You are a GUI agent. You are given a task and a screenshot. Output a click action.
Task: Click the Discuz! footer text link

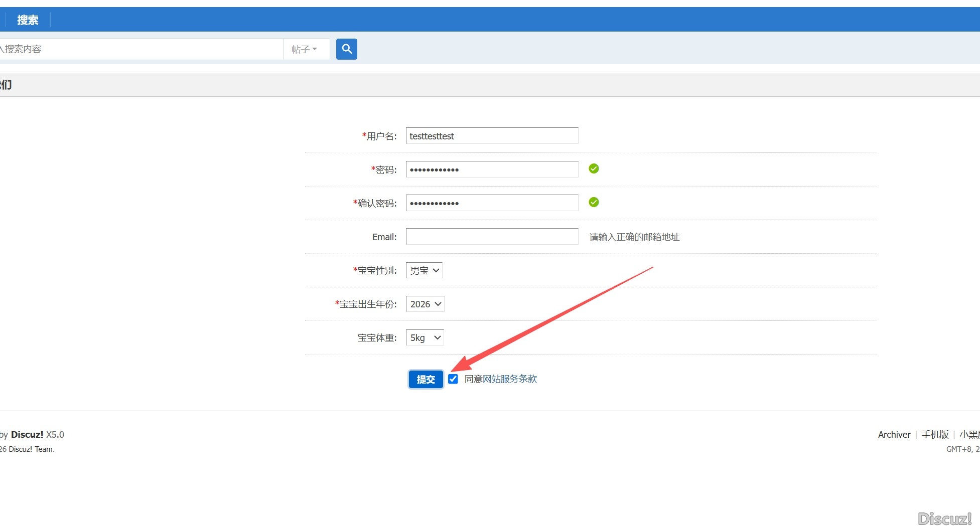tap(27, 435)
